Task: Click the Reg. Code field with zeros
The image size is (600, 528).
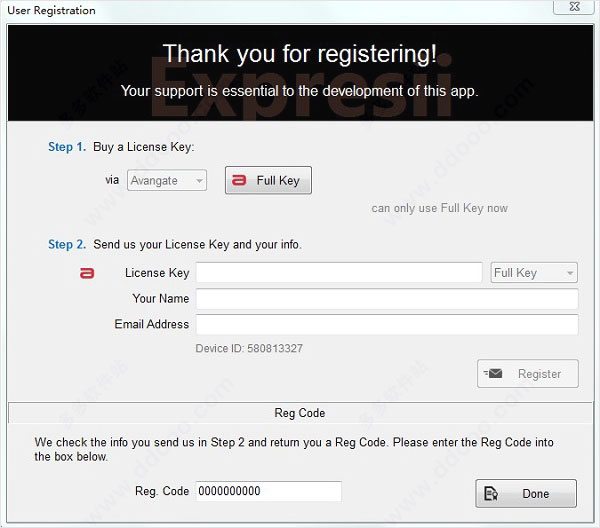Action: click(269, 491)
